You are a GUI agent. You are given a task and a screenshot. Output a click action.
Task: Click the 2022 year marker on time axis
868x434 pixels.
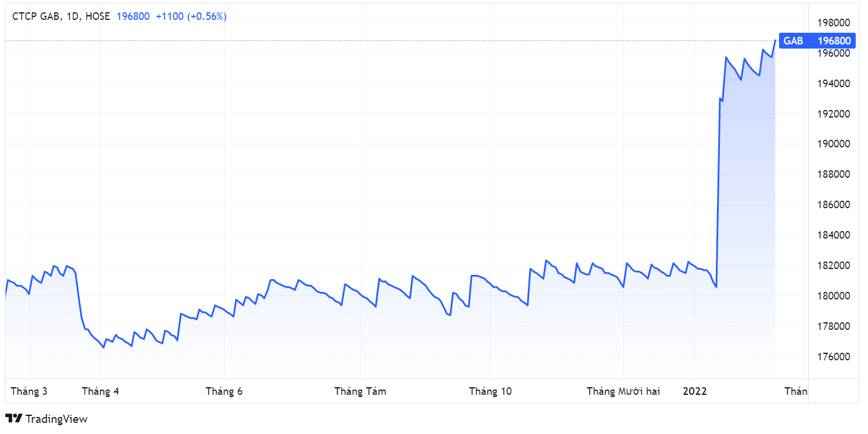point(695,391)
